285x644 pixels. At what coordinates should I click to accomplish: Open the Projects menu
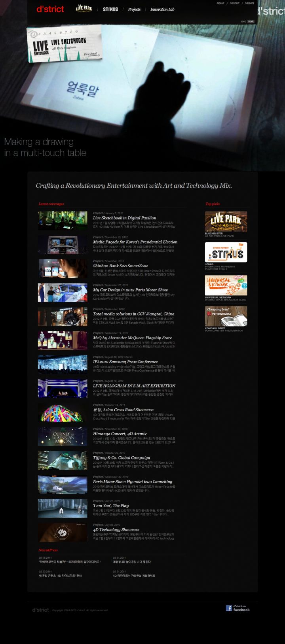(x=134, y=9)
